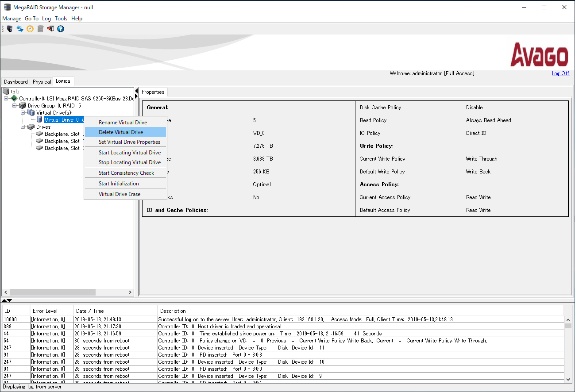Click the Virtual Drive 0 cylinder icon
This screenshot has height=392, width=575.
click(39, 119)
